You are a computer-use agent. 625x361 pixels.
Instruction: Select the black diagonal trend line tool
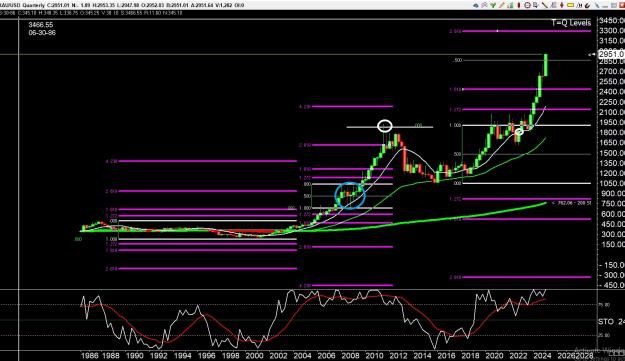544,5
